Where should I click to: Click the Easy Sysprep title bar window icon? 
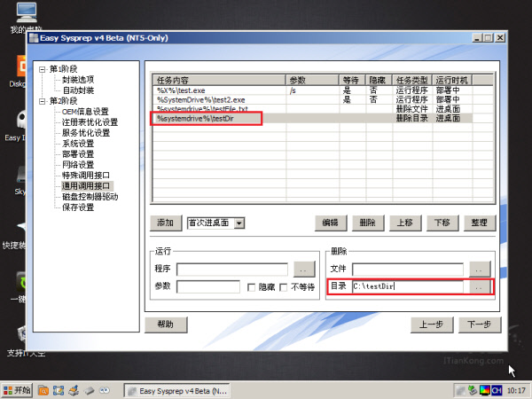(34, 38)
